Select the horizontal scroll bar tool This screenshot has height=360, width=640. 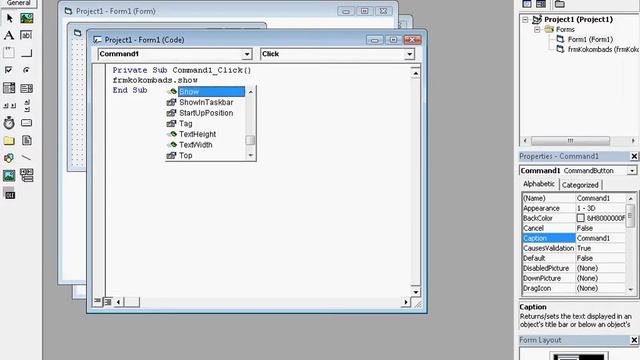[9, 105]
